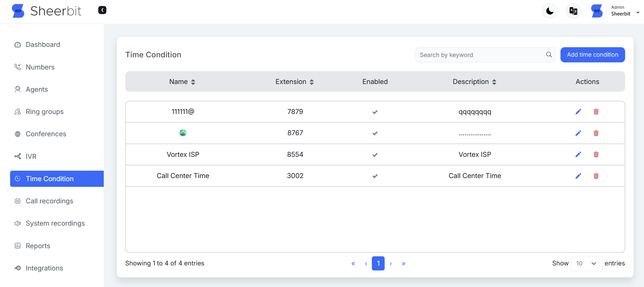
Task: Expand the Admin Sheerbit user menu
Action: tap(638, 13)
